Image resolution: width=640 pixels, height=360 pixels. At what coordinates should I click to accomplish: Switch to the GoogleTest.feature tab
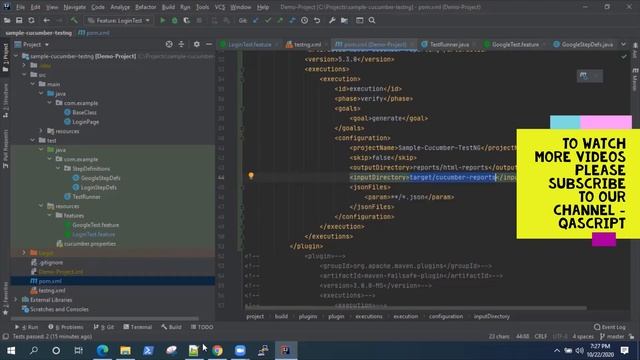(515, 44)
